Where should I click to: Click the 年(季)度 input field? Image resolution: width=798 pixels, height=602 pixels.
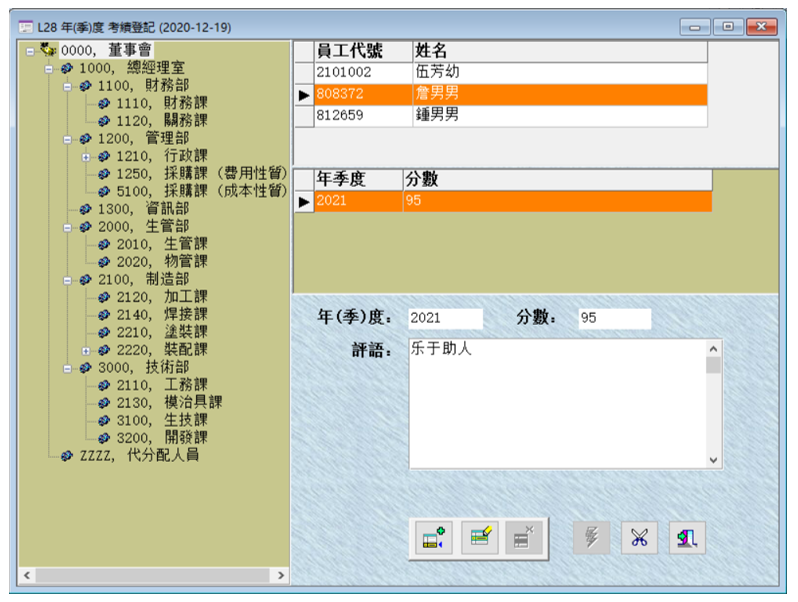(445, 319)
